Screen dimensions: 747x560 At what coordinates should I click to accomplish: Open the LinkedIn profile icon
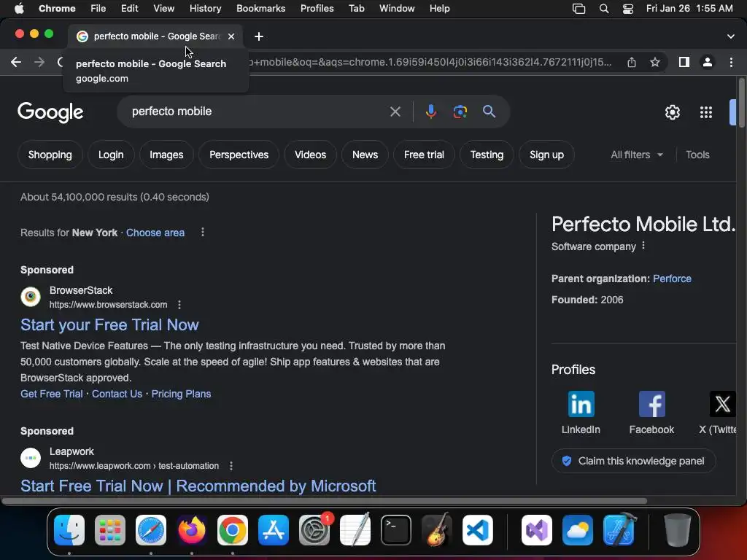pos(581,404)
